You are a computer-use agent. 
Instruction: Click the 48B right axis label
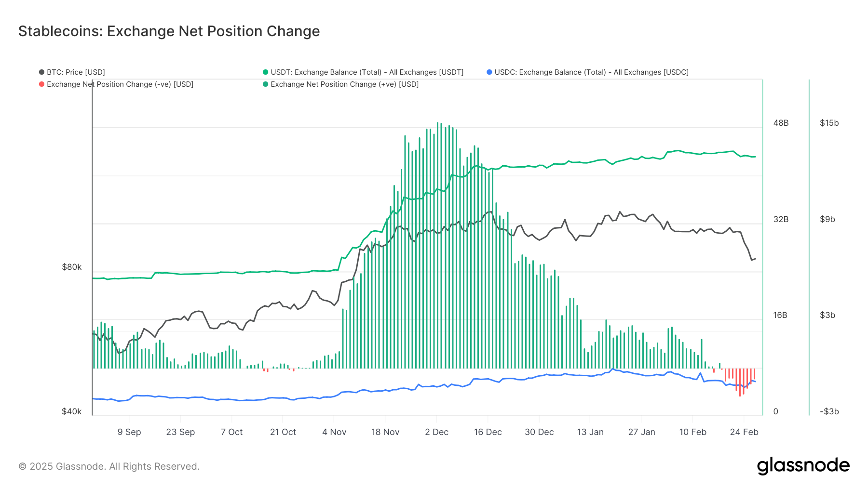781,123
